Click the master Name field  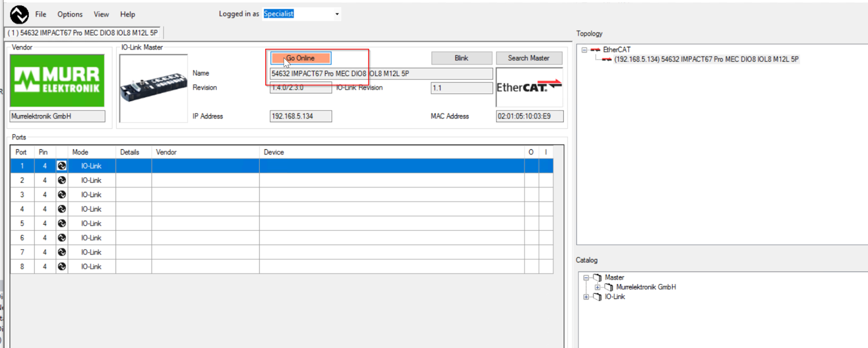click(381, 74)
